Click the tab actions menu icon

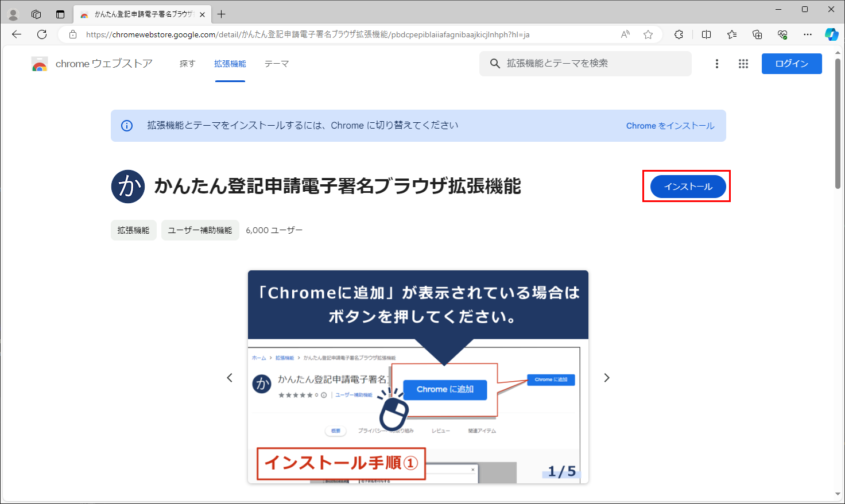tap(60, 14)
